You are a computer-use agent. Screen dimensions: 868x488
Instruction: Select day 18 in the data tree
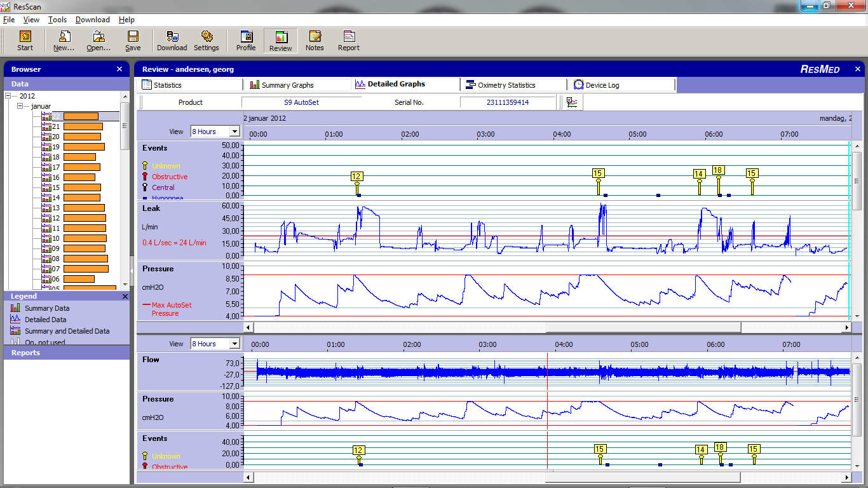68,157
